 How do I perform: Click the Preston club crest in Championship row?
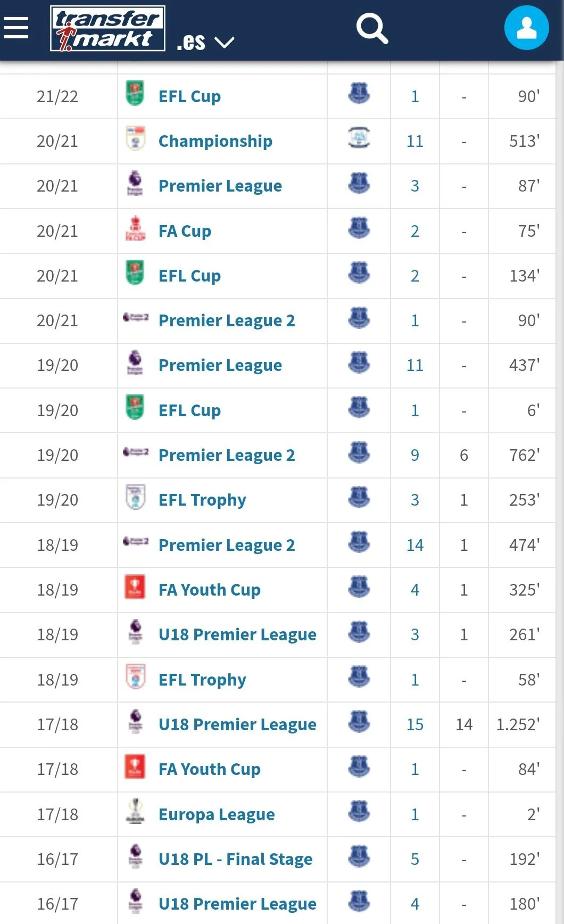tap(359, 137)
